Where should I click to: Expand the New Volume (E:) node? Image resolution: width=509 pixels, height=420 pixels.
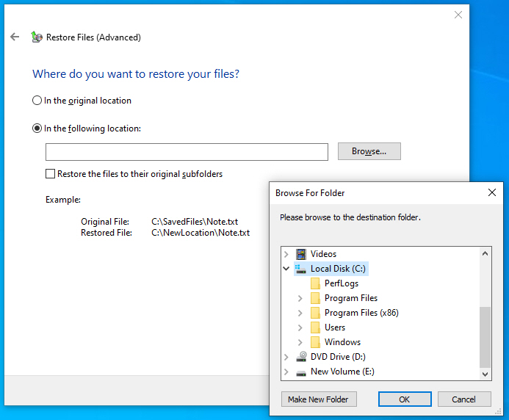(x=286, y=372)
